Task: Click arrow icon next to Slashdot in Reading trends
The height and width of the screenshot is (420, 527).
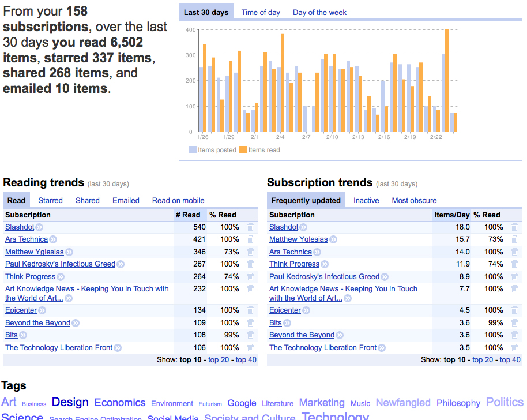Action: [x=39, y=227]
